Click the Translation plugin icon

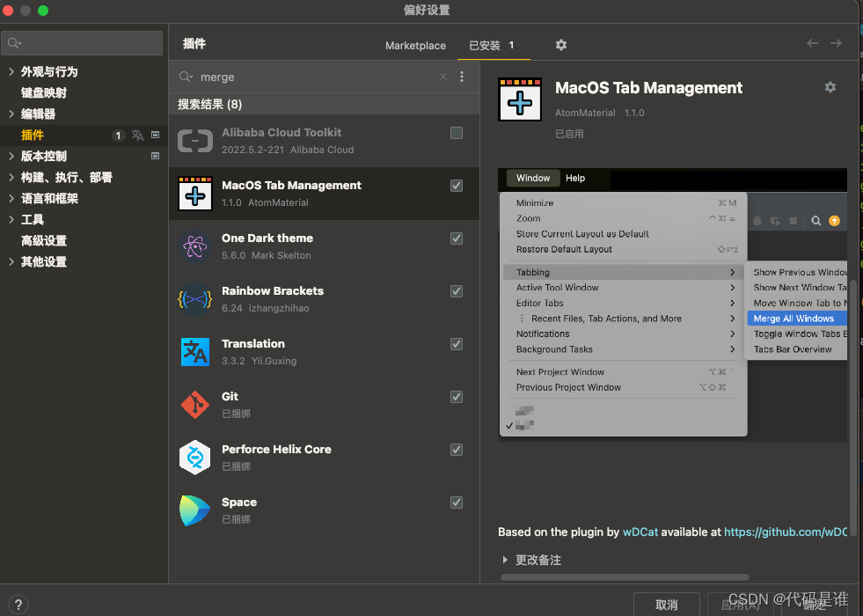194,352
